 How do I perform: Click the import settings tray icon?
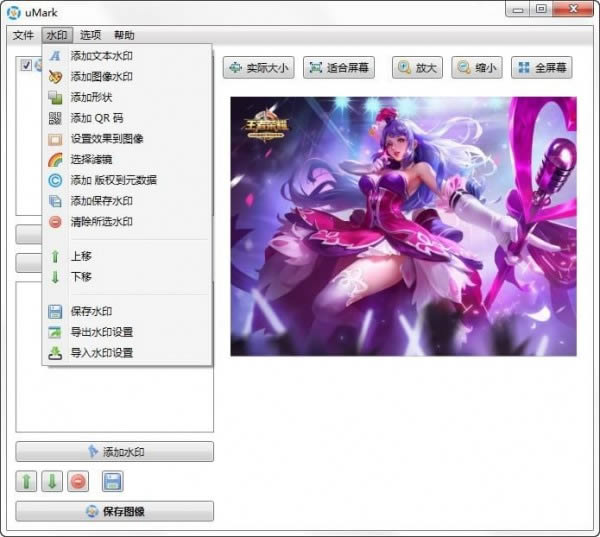pyautogui.click(x=55, y=353)
